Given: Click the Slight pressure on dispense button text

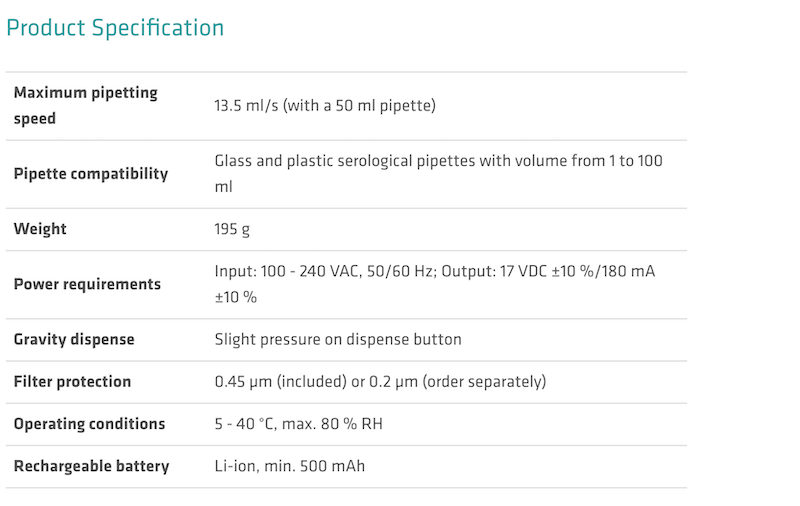Looking at the screenshot, I should pyautogui.click(x=338, y=339).
